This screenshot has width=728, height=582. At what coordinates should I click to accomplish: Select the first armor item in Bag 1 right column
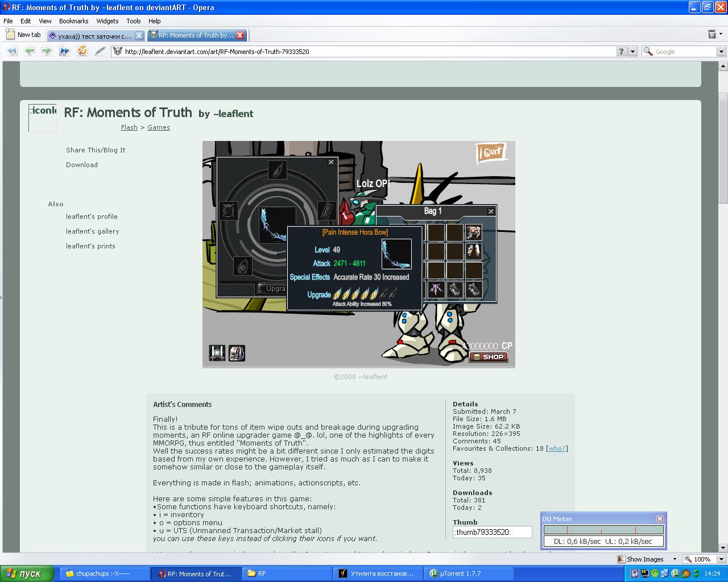473,232
